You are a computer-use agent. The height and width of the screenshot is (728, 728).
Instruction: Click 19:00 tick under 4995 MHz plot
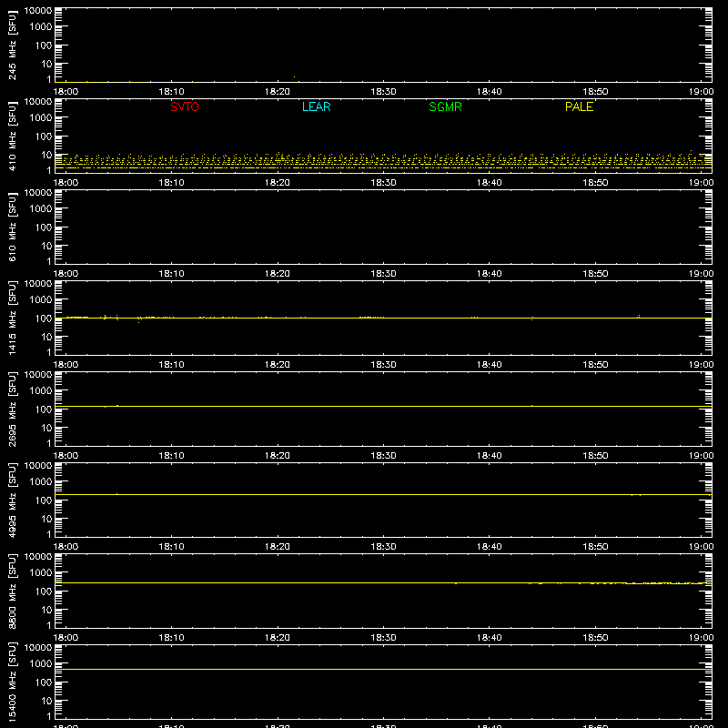pos(701,547)
